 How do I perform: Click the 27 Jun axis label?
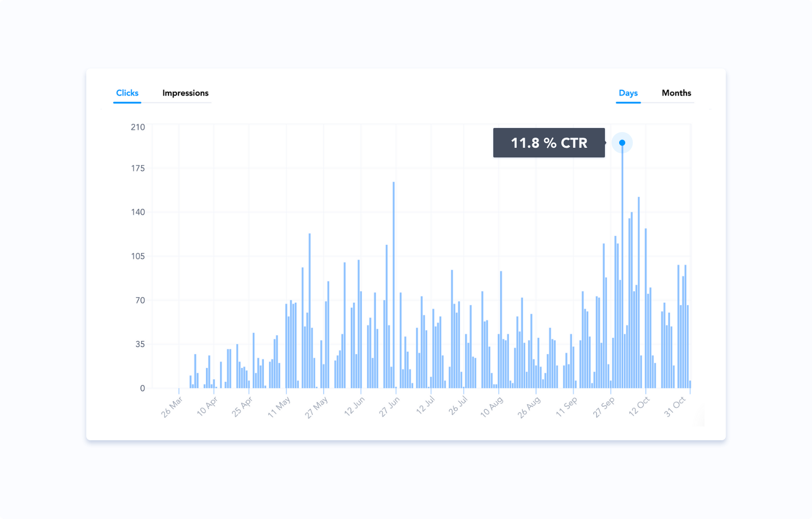coord(389,407)
